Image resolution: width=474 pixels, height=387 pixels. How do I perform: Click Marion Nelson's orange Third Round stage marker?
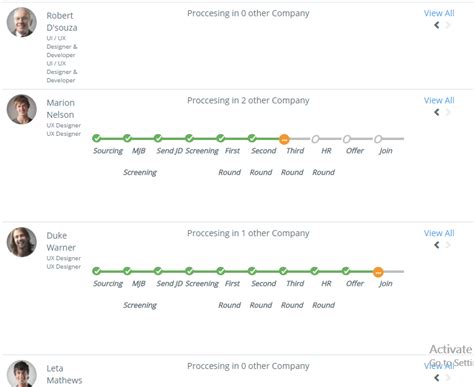(x=284, y=139)
